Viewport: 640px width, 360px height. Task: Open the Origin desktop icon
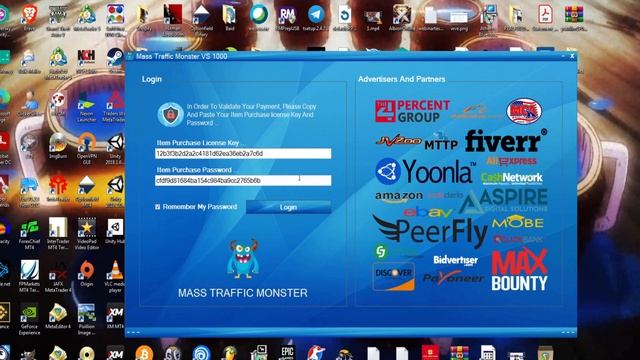coord(86,273)
